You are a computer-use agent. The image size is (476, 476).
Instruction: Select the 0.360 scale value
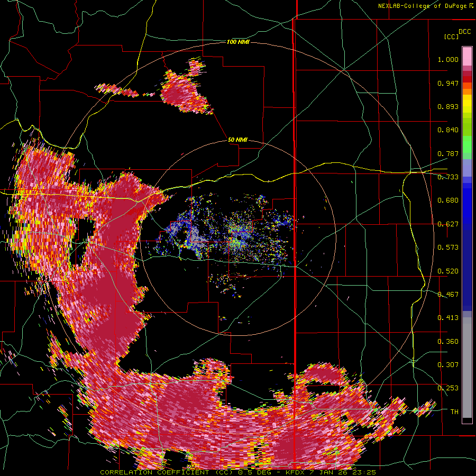click(448, 342)
